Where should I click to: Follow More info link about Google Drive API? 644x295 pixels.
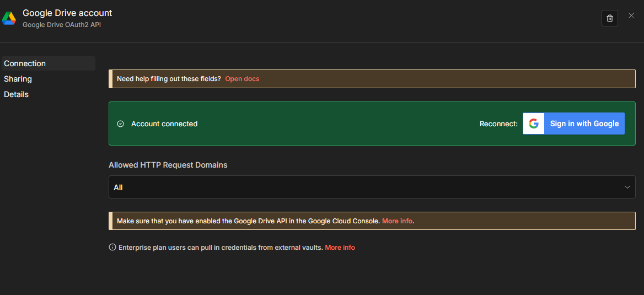397,221
